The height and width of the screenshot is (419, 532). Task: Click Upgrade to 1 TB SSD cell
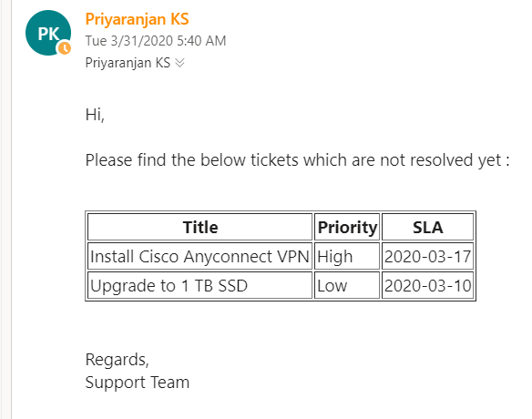tap(199, 285)
